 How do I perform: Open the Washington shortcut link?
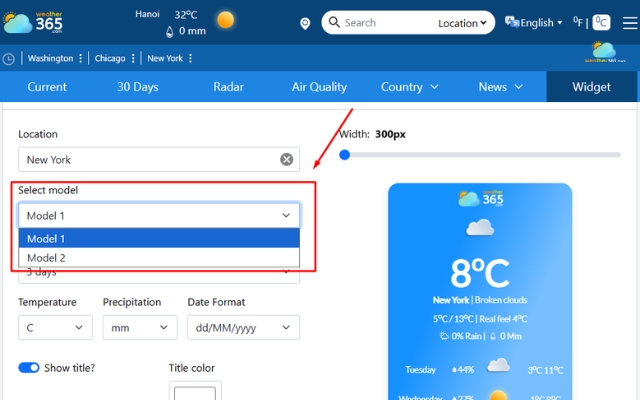click(50, 58)
